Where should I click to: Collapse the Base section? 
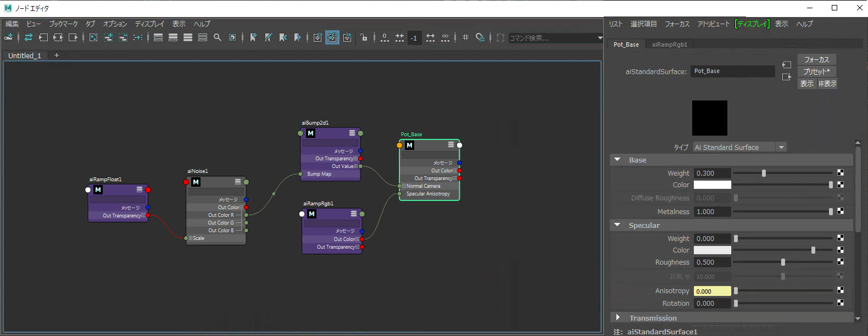617,160
